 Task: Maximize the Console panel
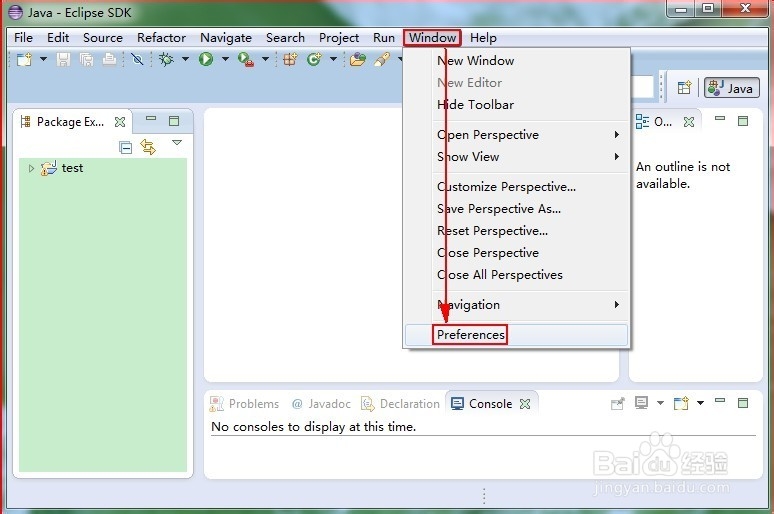point(743,403)
